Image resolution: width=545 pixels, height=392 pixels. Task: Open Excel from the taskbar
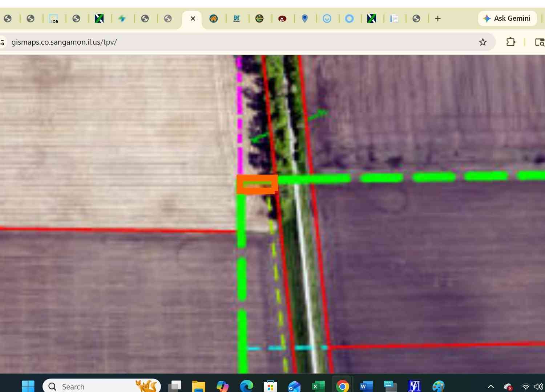[318, 386]
